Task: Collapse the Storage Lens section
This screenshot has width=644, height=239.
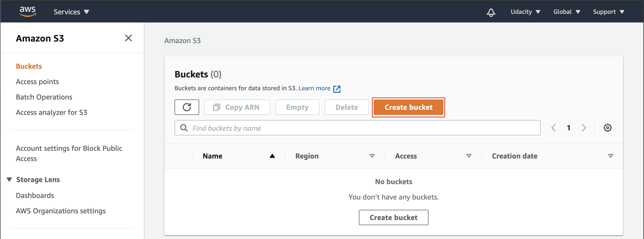Action: [9, 180]
